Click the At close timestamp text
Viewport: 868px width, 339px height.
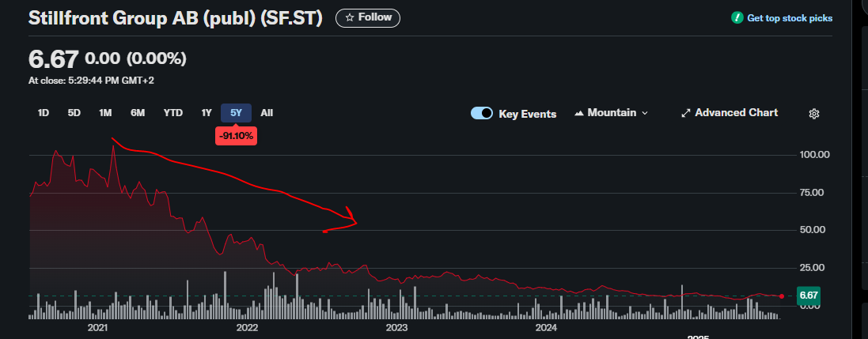[x=91, y=81]
